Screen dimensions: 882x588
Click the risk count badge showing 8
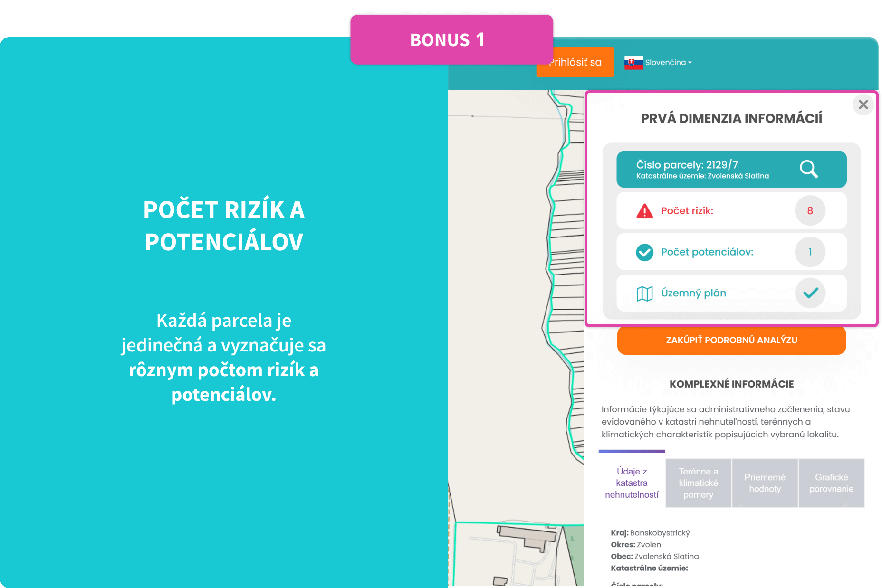810,211
